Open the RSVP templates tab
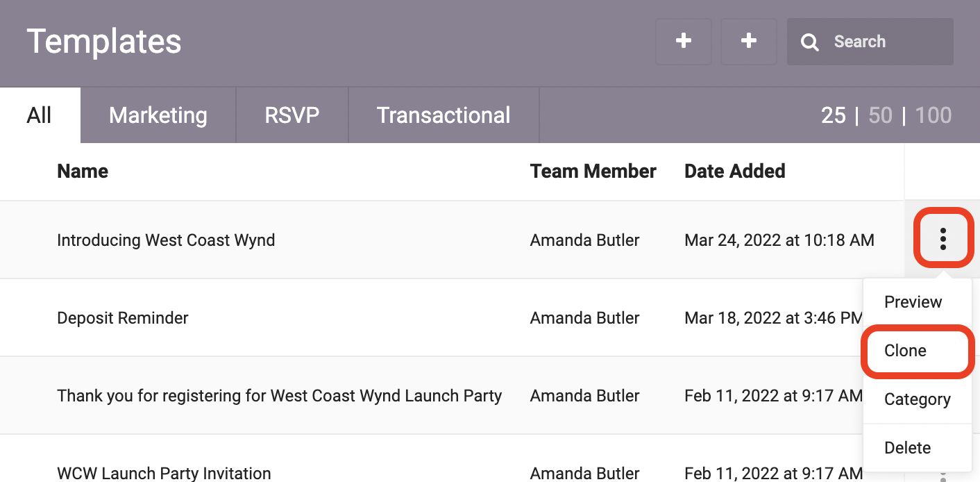Viewport: 980px width, 482px height. (292, 115)
